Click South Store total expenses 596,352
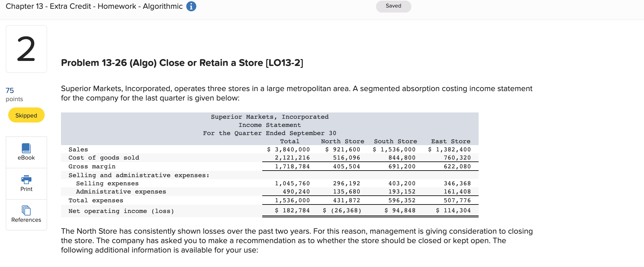The width and height of the screenshot is (644, 267). coord(402,200)
